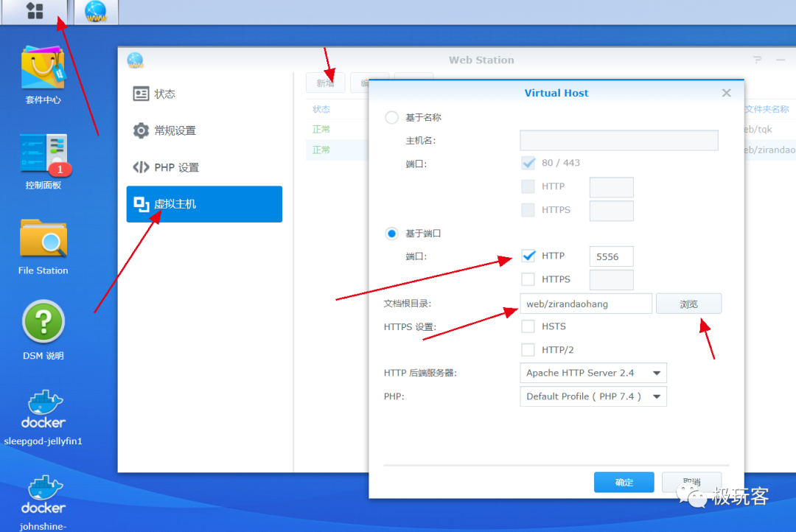Click the 主机名 hostname input field
The height and width of the screenshot is (532, 796).
click(619, 140)
